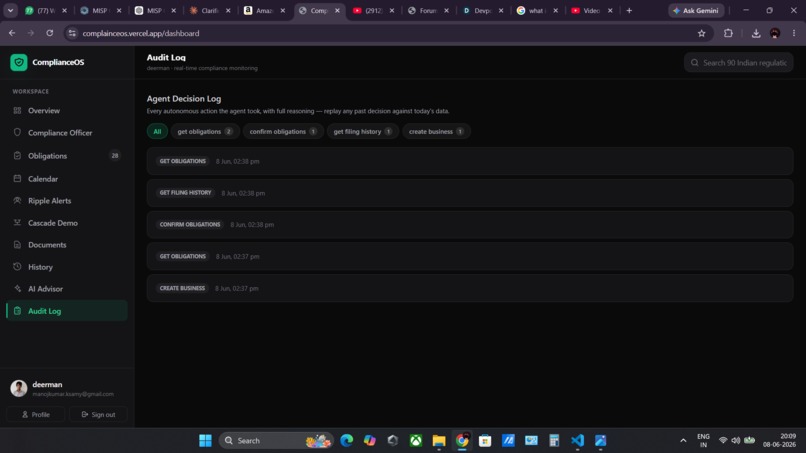This screenshot has width=806, height=453.
Task: Open Cascade Demo page
Action: [67, 223]
